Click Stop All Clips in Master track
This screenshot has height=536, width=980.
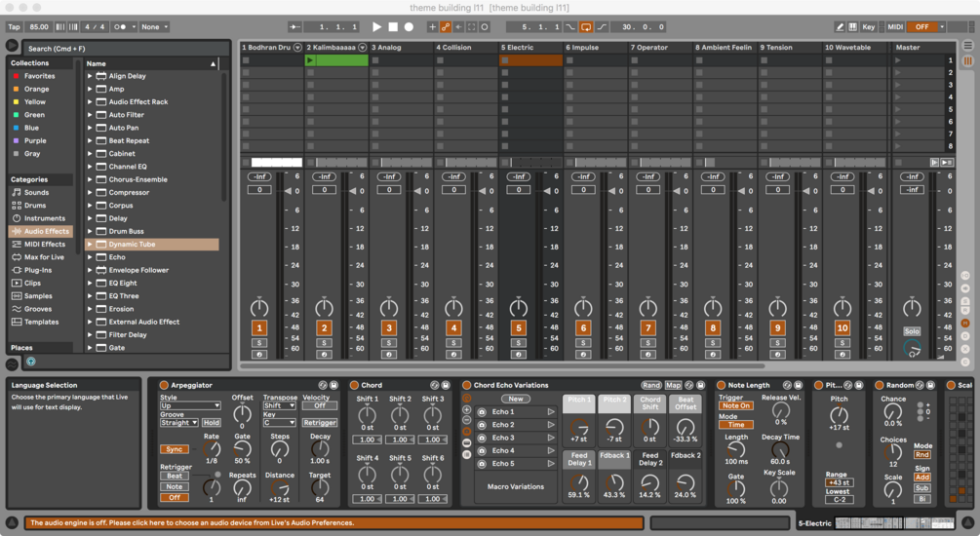click(897, 162)
